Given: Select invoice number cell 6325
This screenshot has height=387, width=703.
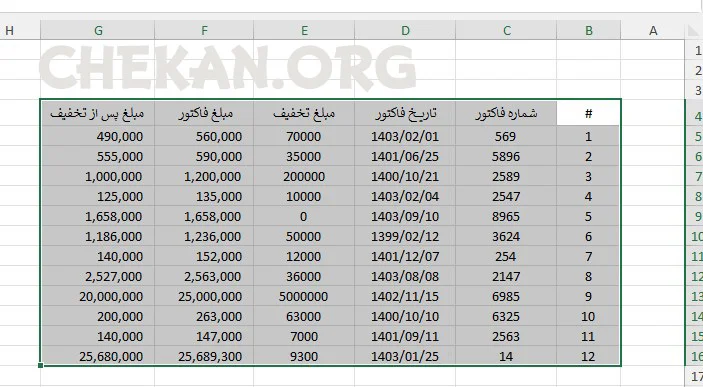Looking at the screenshot, I should [x=506, y=316].
